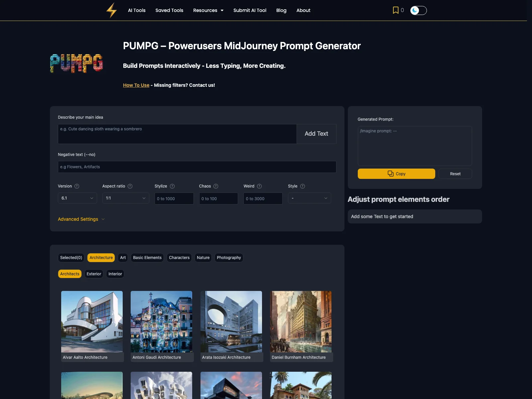Click the Antoni Gaudi Architecture caption
The height and width of the screenshot is (399, 532).
157,357
